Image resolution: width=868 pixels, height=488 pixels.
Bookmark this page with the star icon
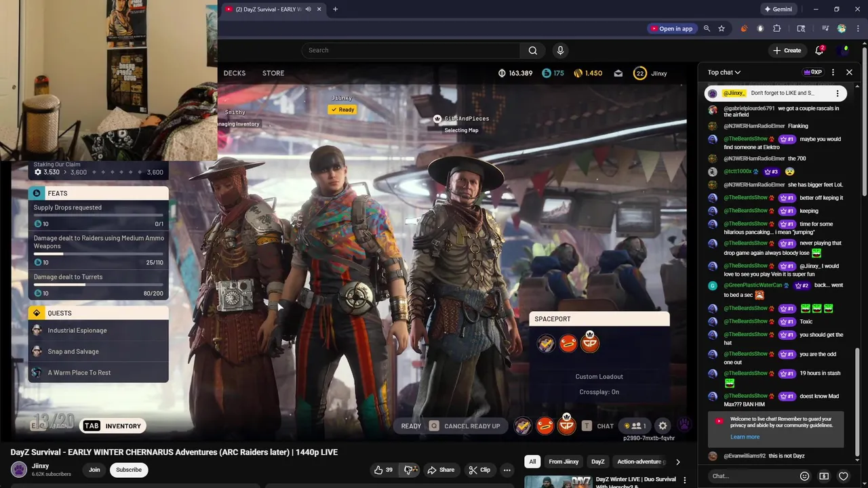(722, 28)
